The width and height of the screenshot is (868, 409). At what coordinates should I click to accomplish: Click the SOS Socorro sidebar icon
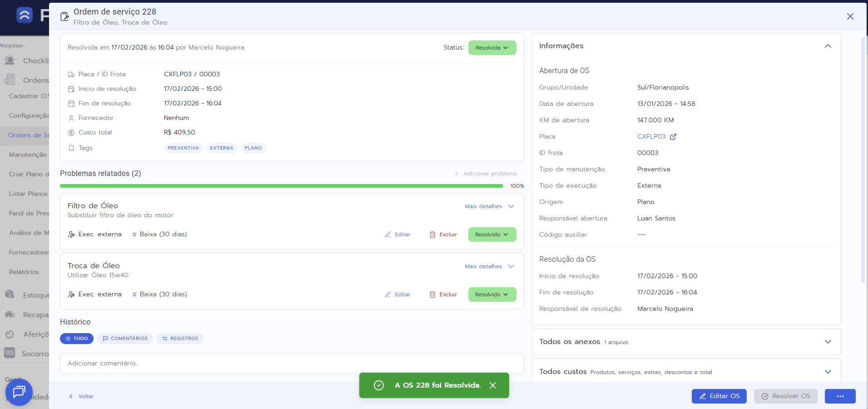click(x=10, y=353)
